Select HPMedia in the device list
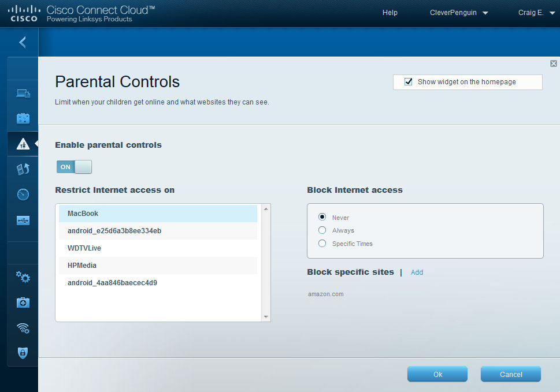The image size is (560, 392). click(158, 266)
